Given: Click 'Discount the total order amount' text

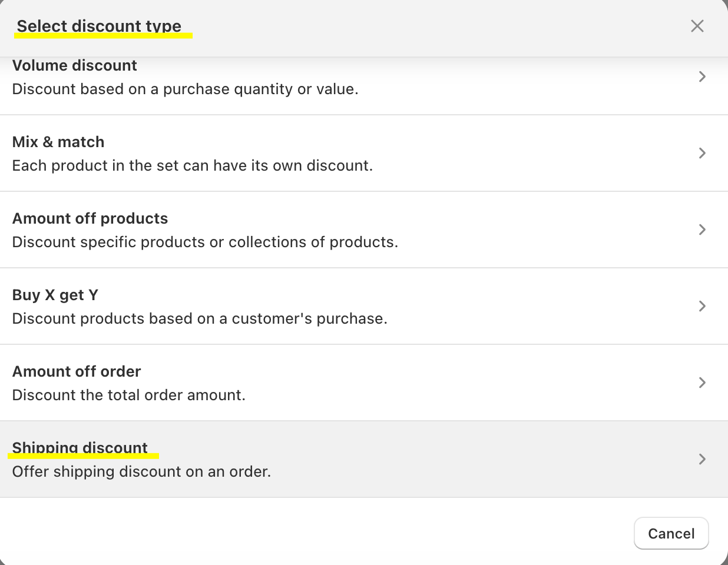Looking at the screenshot, I should coord(128,395).
